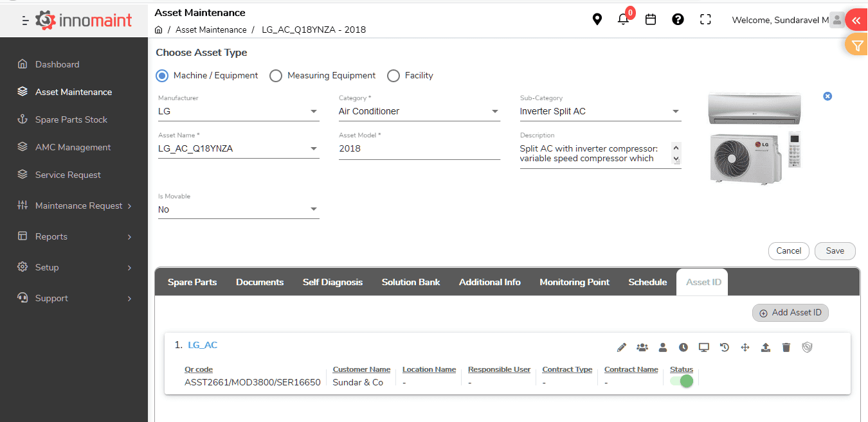Expand the Is Movable dropdown
This screenshot has height=422, width=868.
pyautogui.click(x=314, y=209)
